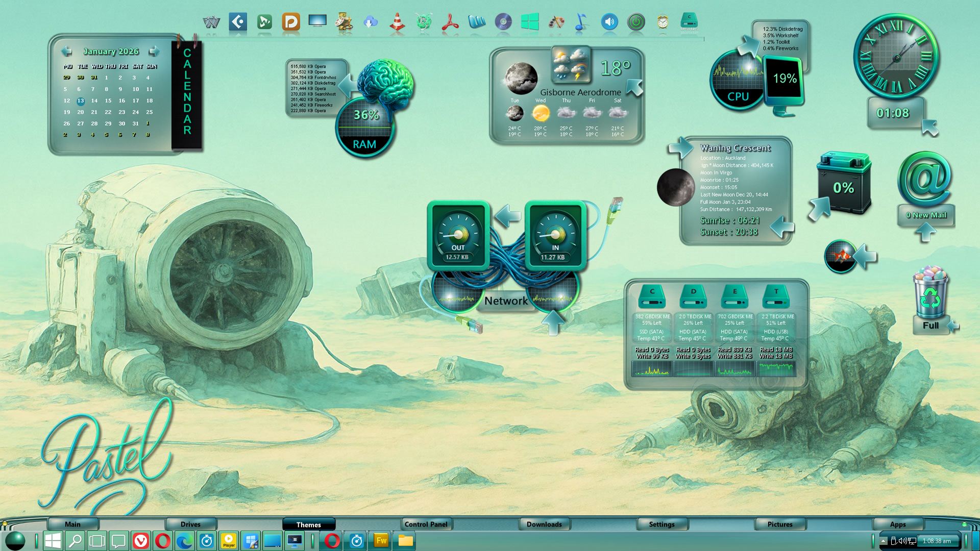
Task: Open the Downloads tab
Action: coord(544,524)
